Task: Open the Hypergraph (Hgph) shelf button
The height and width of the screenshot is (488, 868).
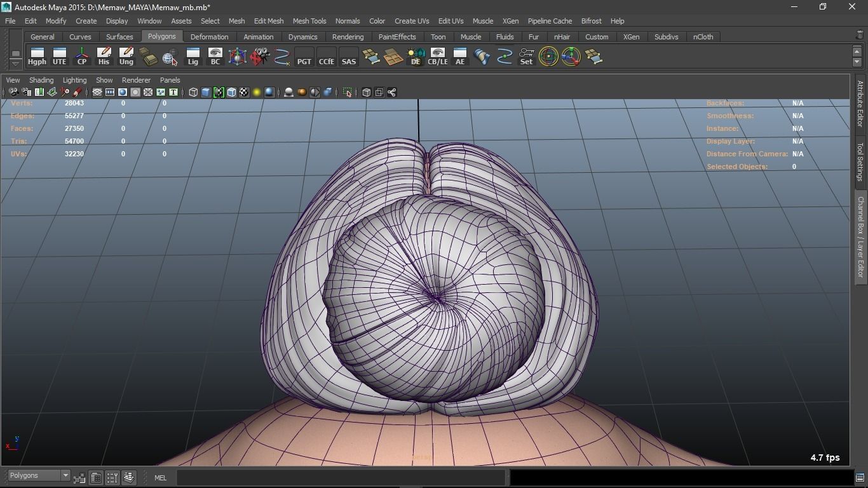Action: pos(37,57)
